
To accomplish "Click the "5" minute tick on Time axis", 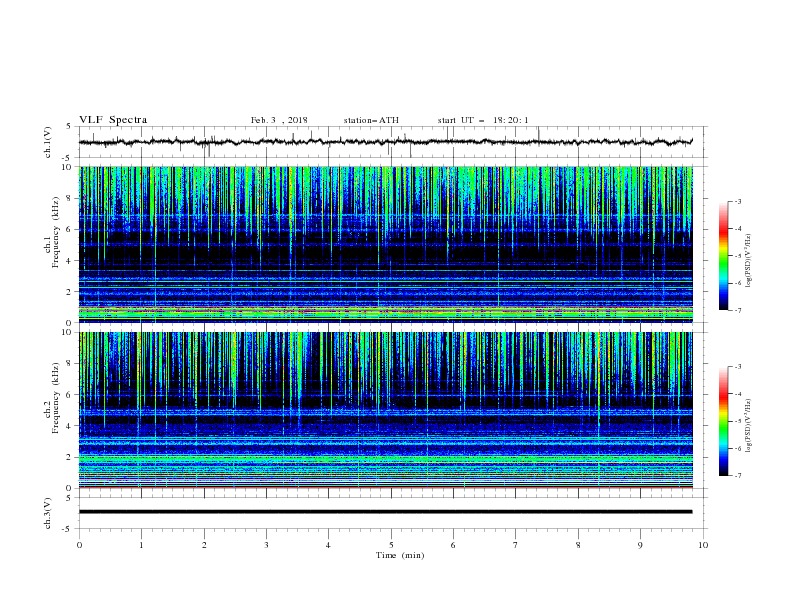I will (391, 545).
